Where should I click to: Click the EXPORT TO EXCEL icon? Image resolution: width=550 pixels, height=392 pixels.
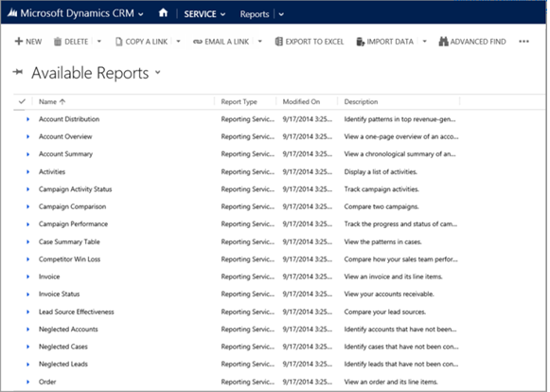tap(278, 42)
